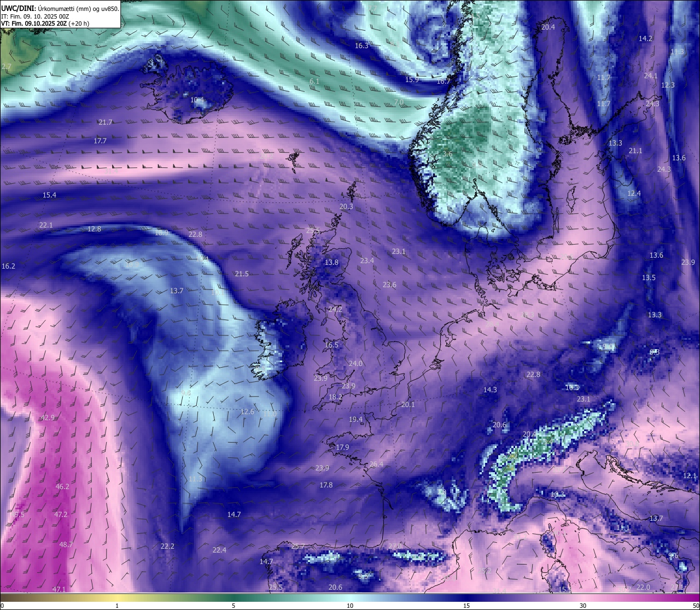Screen dimensions: 700x610
Task: Click the legend tick label '50'
Action: click(x=696, y=606)
